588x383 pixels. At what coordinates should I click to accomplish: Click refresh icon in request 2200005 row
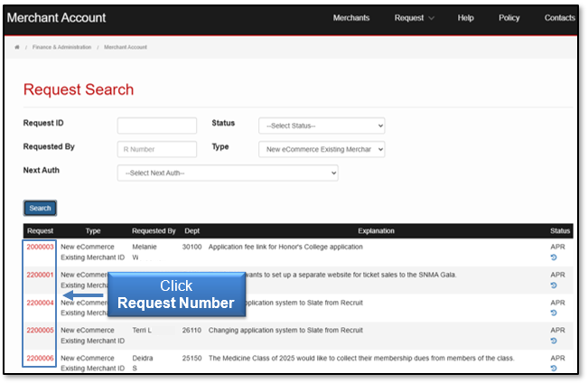tap(554, 341)
